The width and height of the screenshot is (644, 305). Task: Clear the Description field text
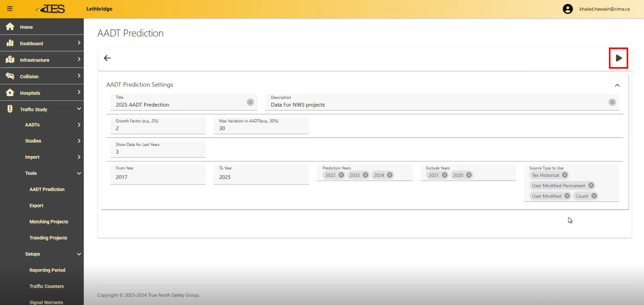click(612, 102)
